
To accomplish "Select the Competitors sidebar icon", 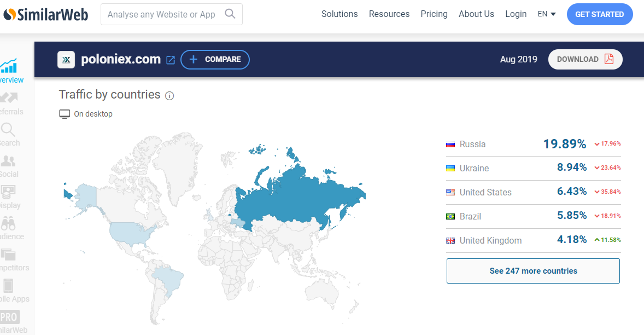I will (8, 255).
